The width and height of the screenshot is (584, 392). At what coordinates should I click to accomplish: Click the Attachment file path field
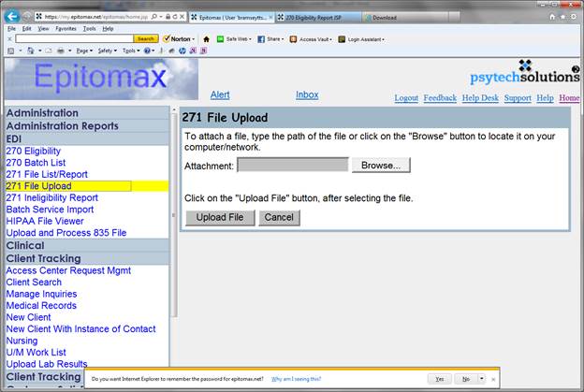point(292,166)
